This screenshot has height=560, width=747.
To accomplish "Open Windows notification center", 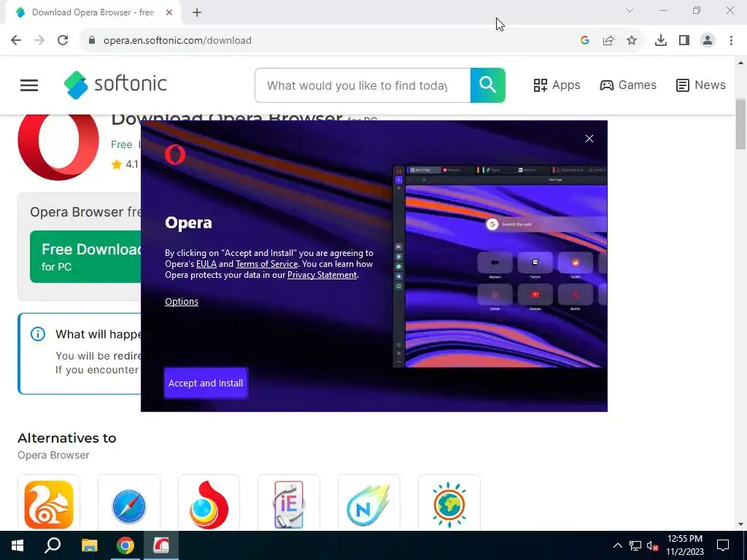I will (x=723, y=545).
